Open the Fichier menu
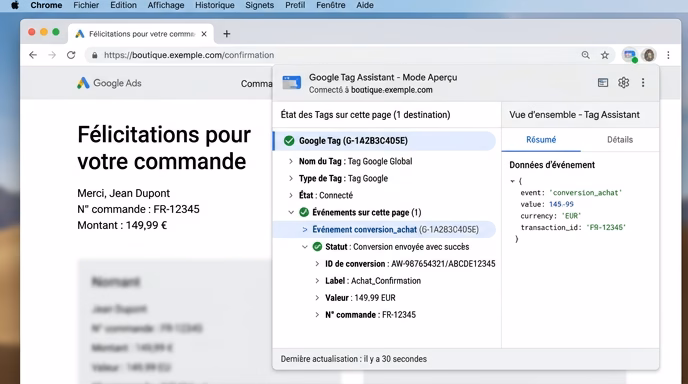This screenshot has height=384, width=688. click(86, 5)
